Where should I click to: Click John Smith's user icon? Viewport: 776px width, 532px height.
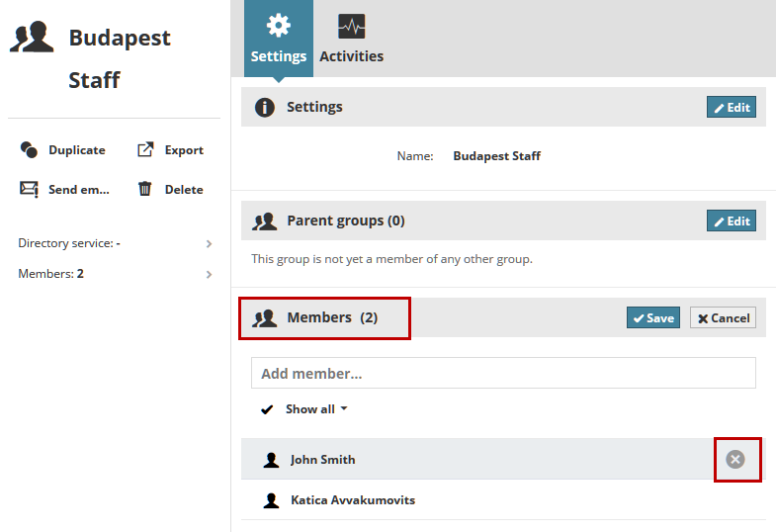coord(272,460)
